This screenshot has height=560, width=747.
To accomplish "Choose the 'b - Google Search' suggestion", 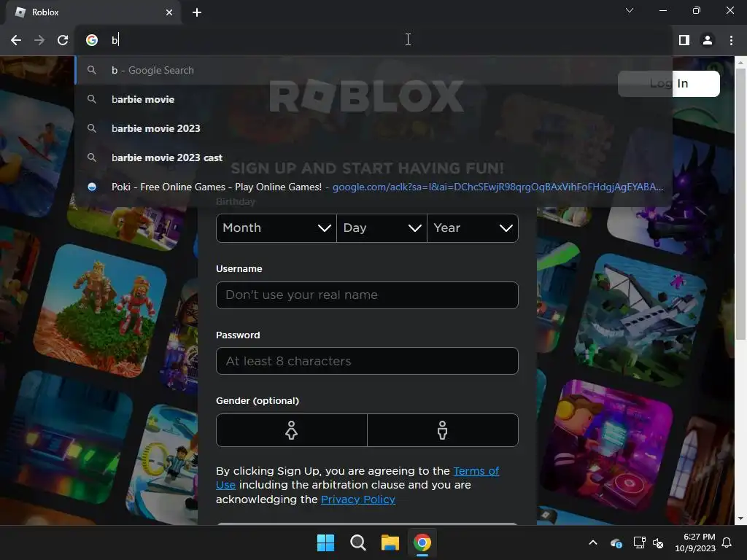I will click(x=373, y=70).
